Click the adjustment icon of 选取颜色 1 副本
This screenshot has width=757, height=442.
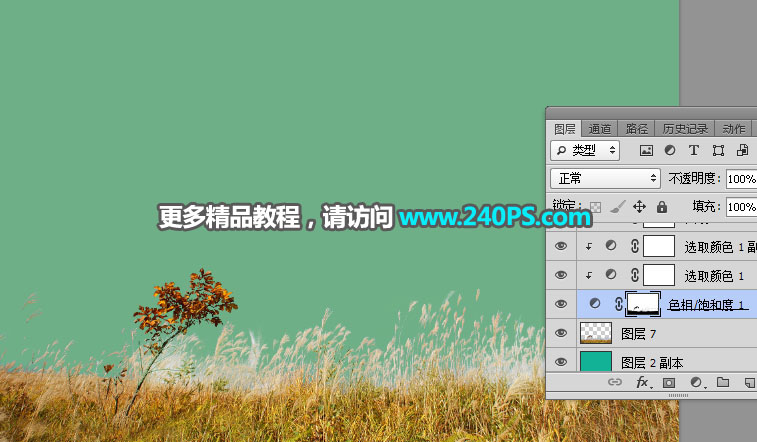[x=611, y=245]
